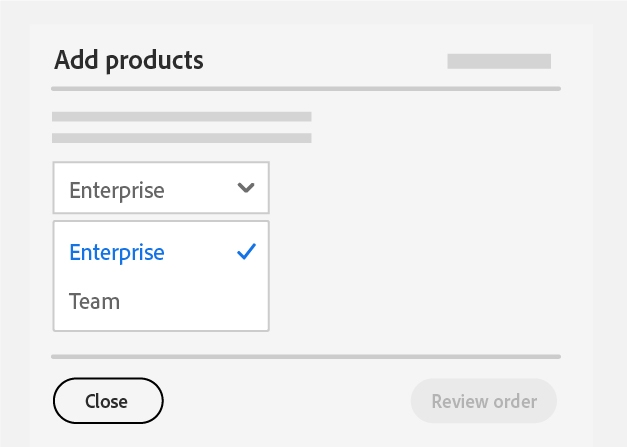
Task: Click the gray placeholder bar beside the heading
Action: pos(498,61)
